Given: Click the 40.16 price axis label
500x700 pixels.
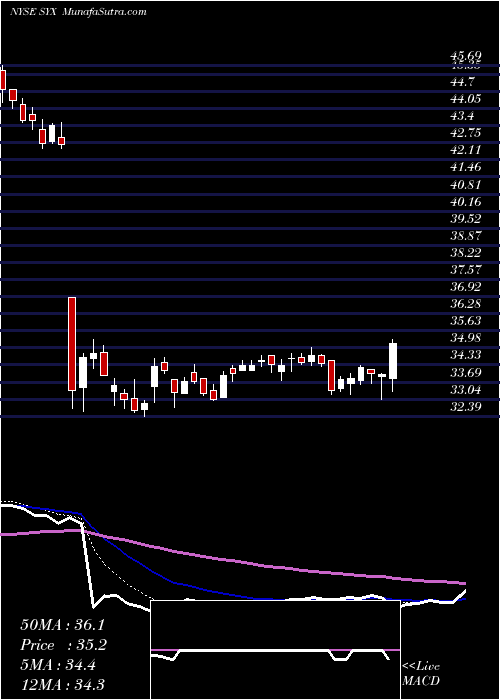Looking at the screenshot, I should 466,201.
